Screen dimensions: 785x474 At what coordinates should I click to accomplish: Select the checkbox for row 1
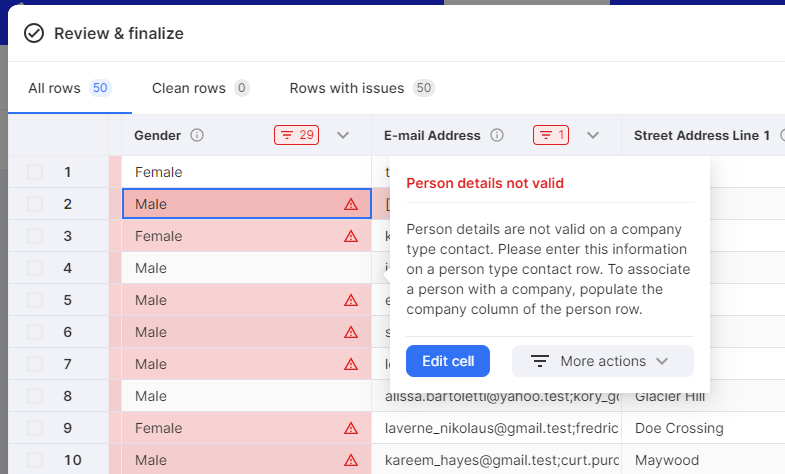[x=36, y=172]
